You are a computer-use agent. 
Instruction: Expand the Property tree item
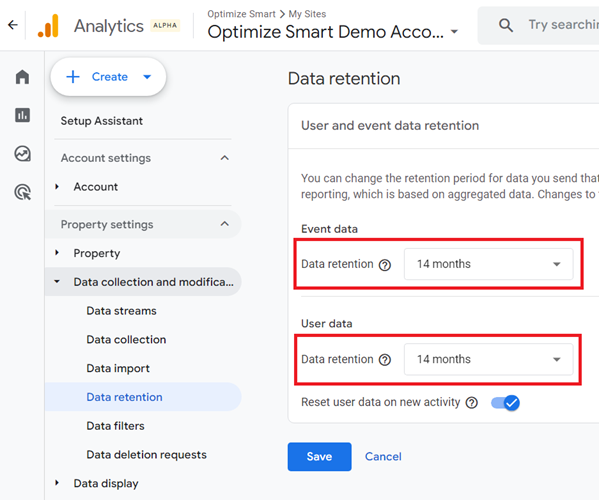tap(57, 253)
